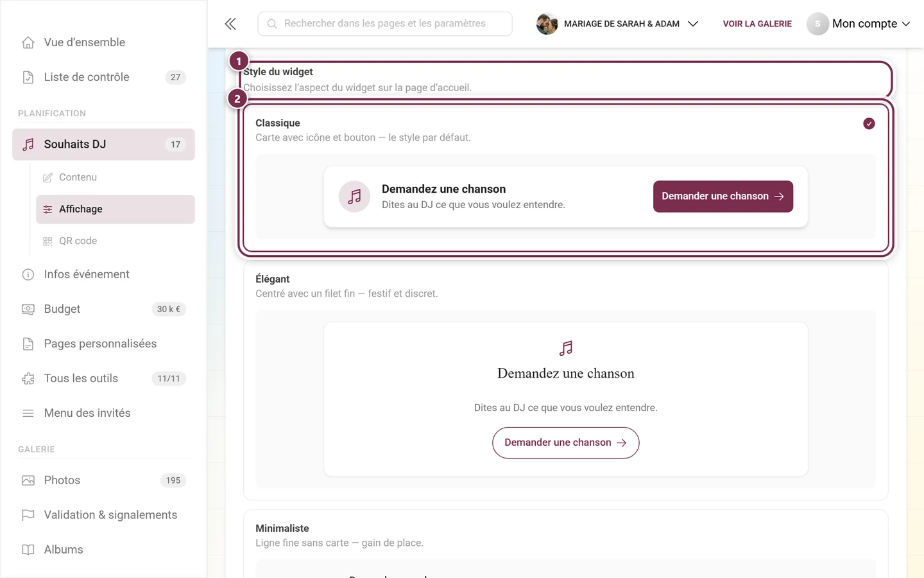Click the Style du widget heading
The width and height of the screenshot is (924, 578).
point(278,72)
